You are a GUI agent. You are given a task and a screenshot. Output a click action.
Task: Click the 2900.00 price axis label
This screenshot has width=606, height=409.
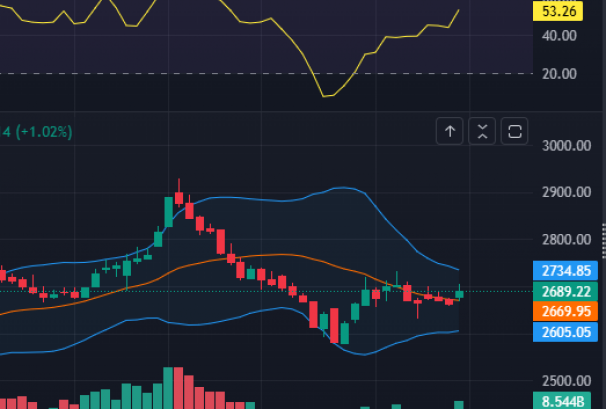pos(567,192)
